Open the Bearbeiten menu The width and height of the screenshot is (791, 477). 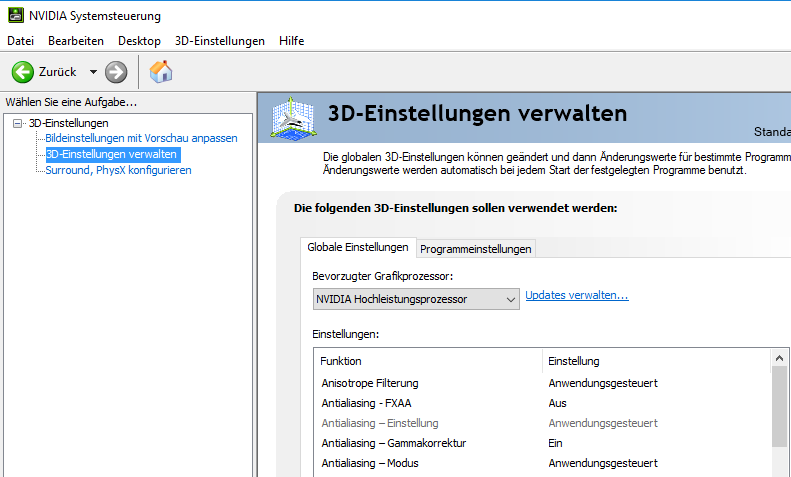tap(76, 41)
